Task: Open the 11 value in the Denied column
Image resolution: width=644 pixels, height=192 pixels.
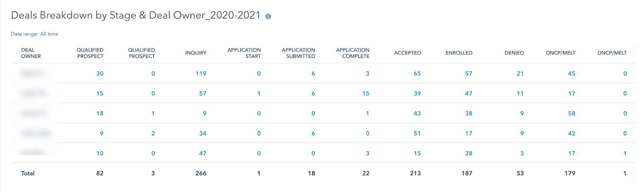Action: click(520, 94)
